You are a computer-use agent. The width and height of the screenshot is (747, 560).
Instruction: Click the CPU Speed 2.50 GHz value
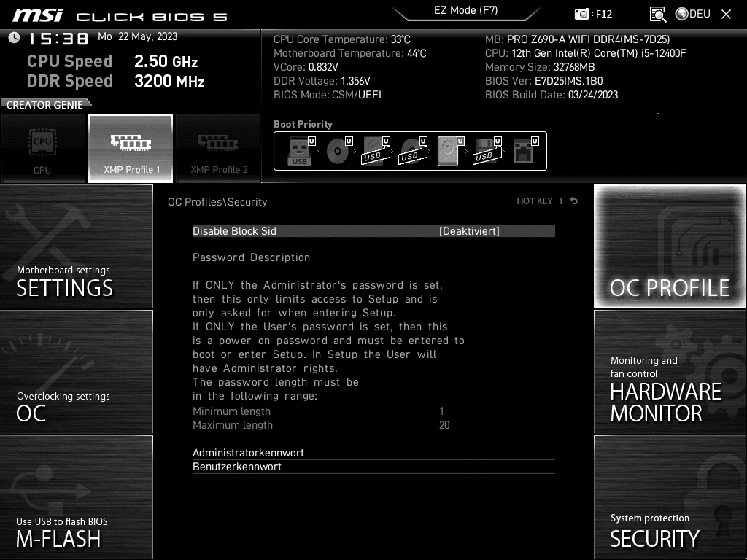click(x=166, y=61)
